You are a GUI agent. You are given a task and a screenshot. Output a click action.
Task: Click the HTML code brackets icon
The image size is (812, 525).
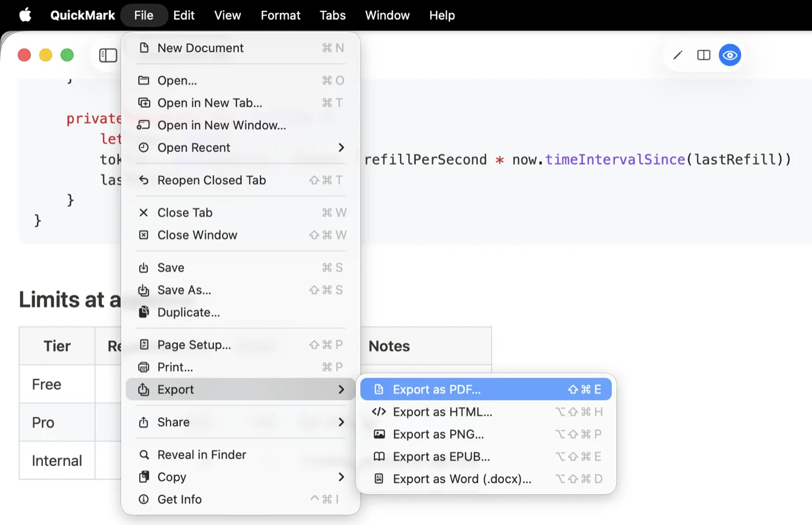click(379, 412)
